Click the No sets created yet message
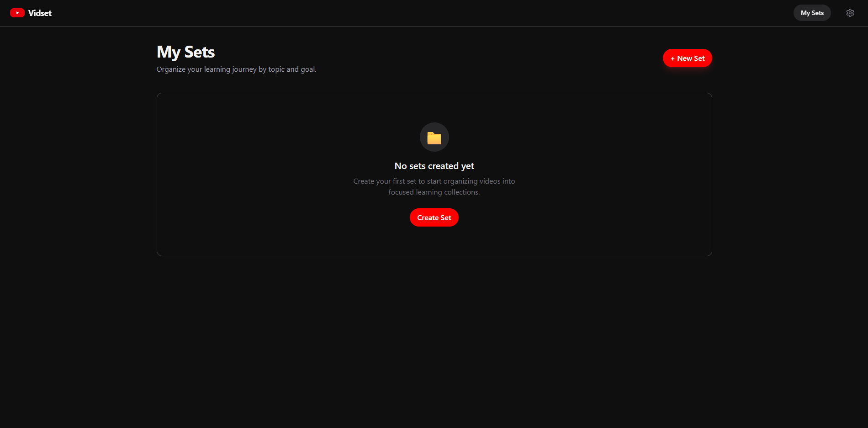This screenshot has height=428, width=868. point(434,166)
